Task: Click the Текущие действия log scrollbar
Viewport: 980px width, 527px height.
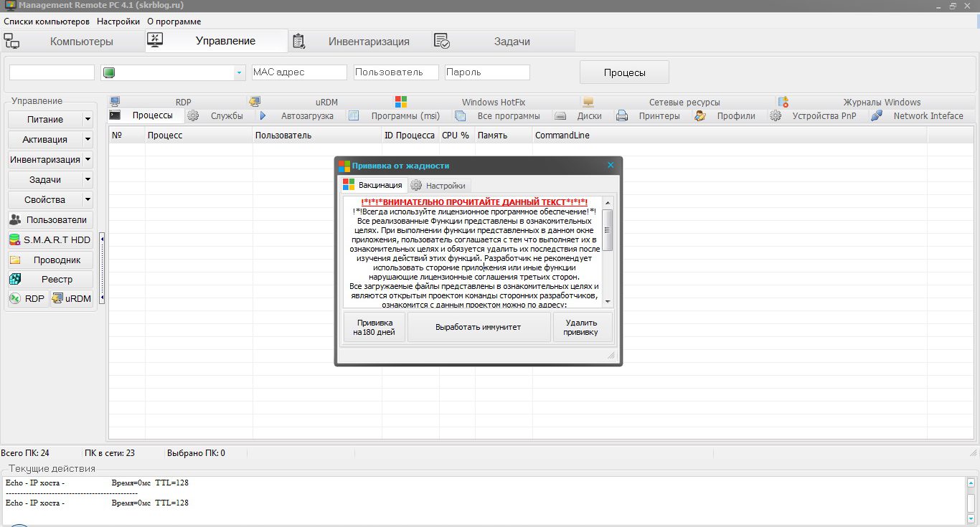Action: click(971, 501)
